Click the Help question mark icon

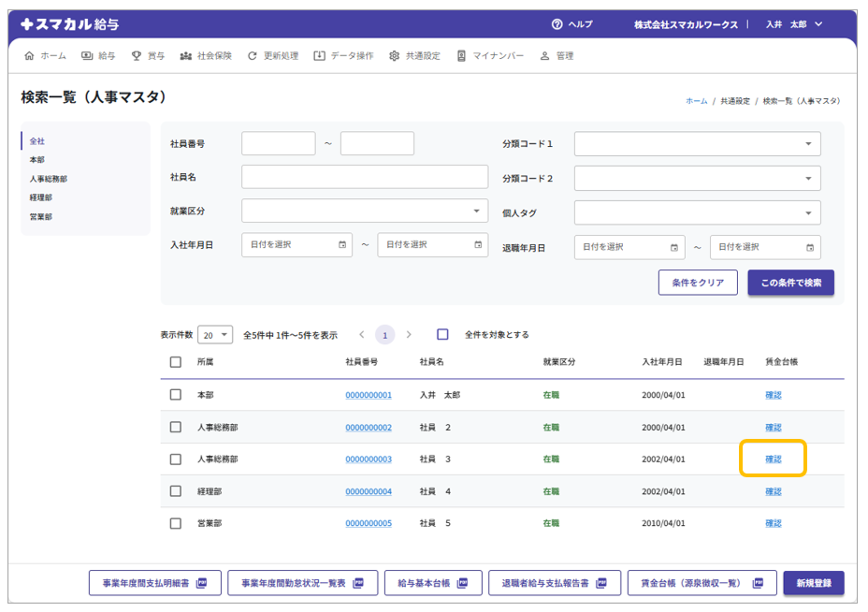(557, 24)
